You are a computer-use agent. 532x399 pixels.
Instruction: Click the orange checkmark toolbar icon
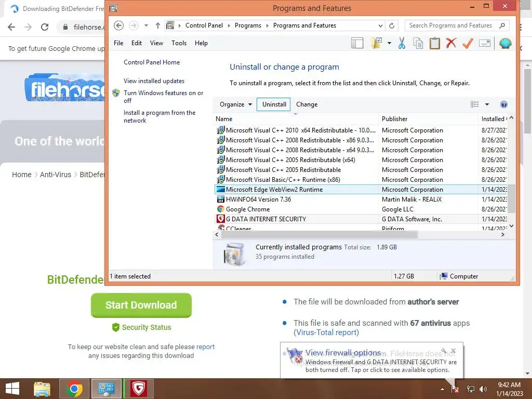coord(468,43)
